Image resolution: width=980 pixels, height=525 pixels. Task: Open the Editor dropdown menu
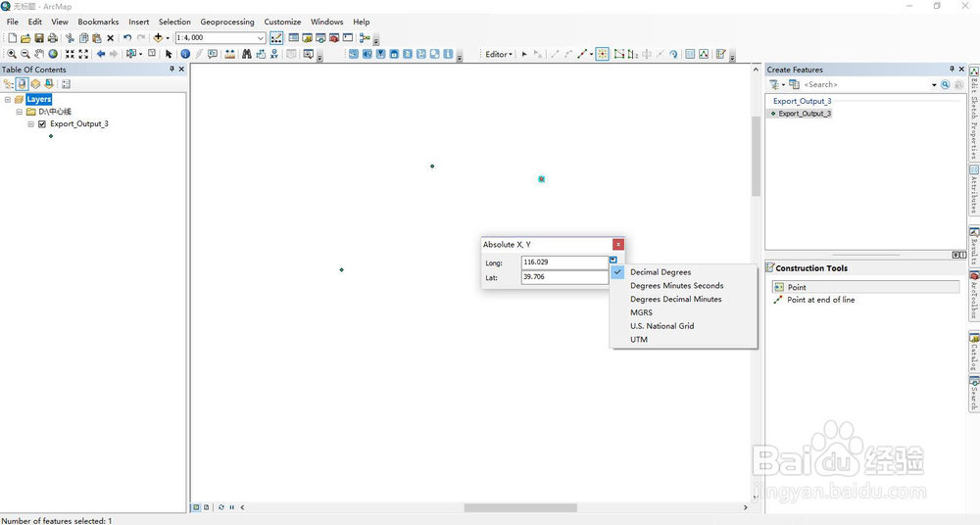tap(499, 55)
